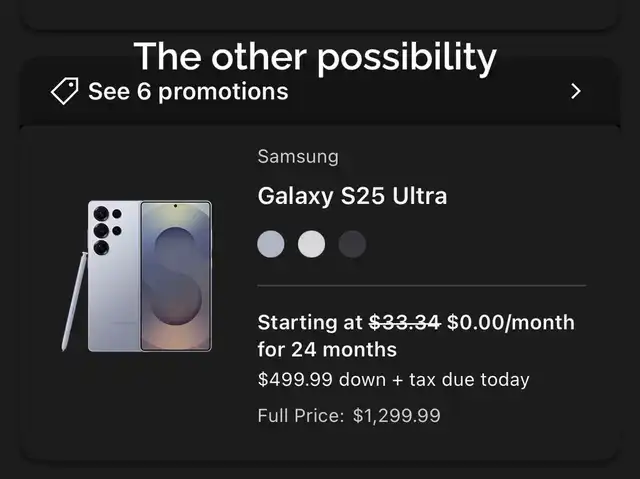Tap the S Pen stylus in product image
This screenshot has width=640, height=479.
pos(74,301)
